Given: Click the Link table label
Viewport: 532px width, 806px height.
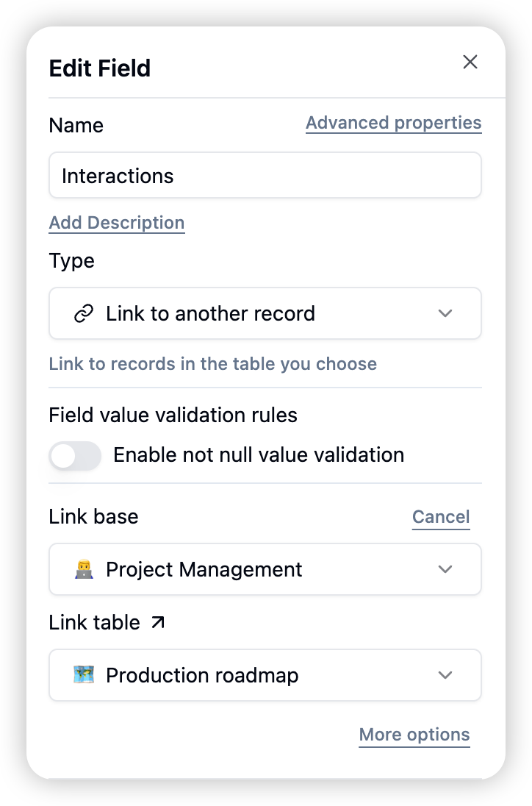Looking at the screenshot, I should (95, 622).
